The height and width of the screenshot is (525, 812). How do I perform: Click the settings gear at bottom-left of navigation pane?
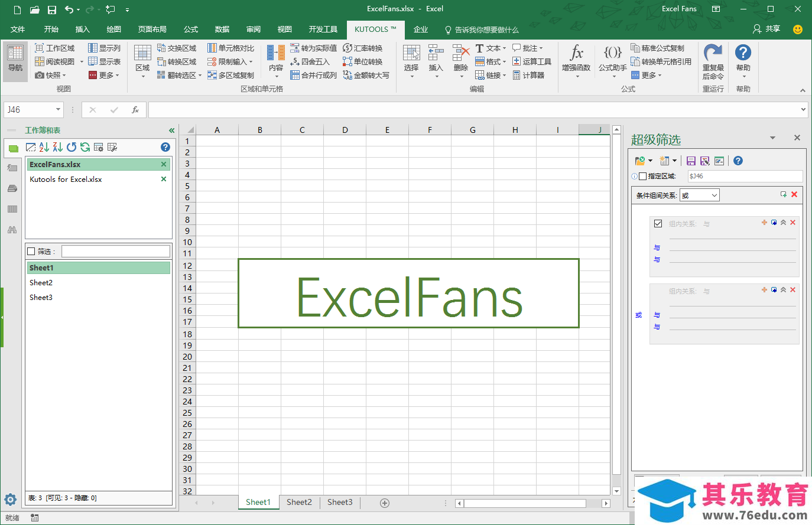coord(11,499)
